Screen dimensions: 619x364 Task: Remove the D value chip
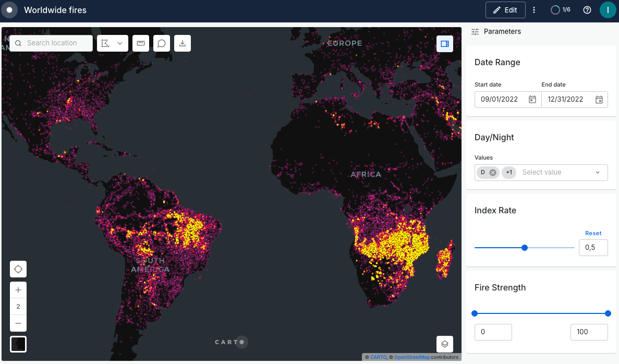[493, 173]
